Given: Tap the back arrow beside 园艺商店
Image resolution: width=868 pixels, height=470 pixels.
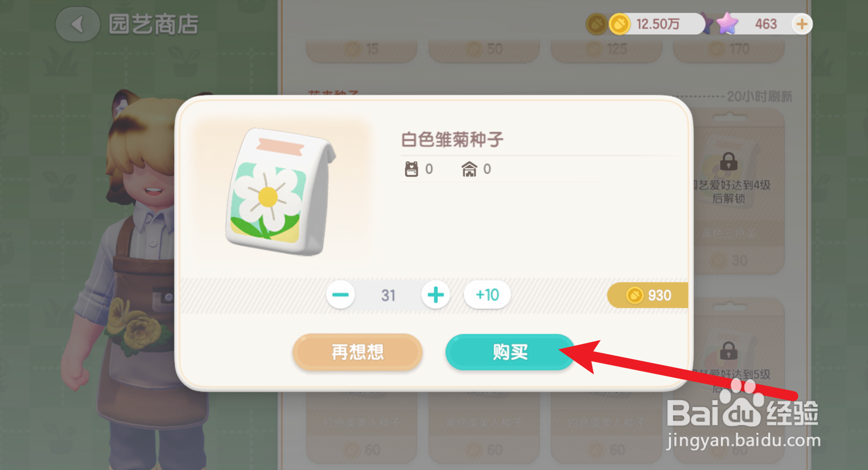Looking at the screenshot, I should tap(77, 24).
